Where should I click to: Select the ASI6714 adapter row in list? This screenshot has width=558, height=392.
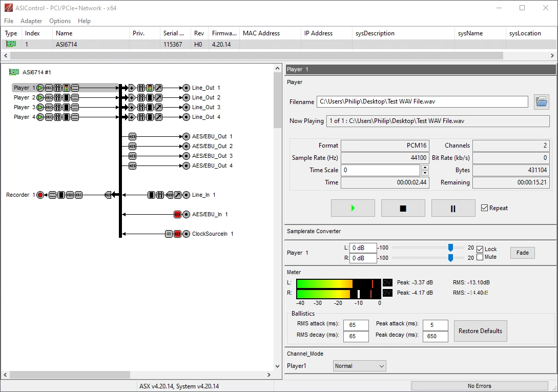(x=279, y=45)
